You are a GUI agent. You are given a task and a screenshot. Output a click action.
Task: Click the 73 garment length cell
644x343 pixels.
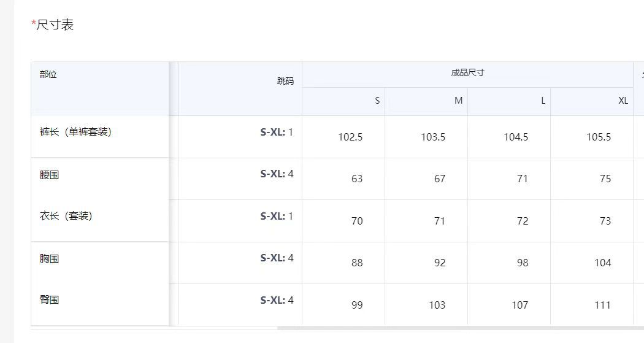click(x=605, y=221)
